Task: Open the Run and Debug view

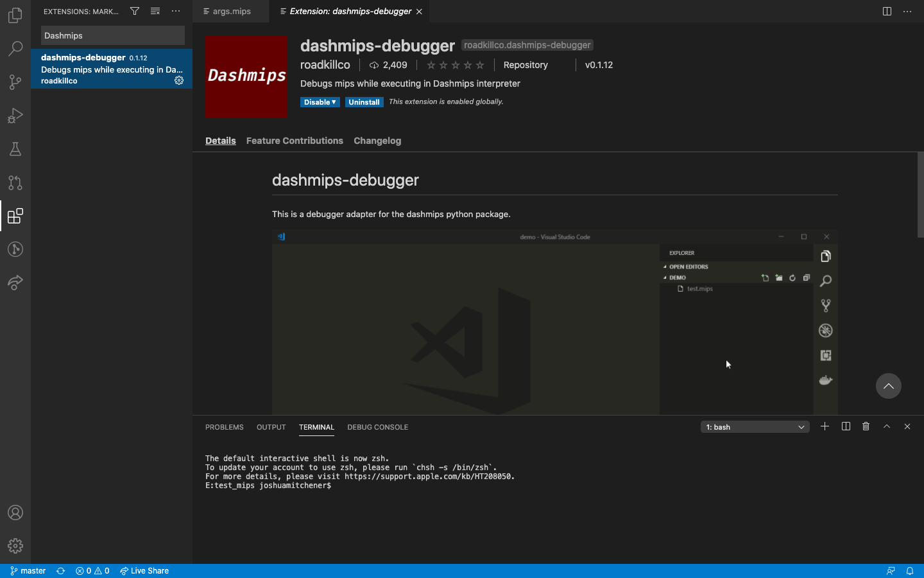Action: coord(15,116)
